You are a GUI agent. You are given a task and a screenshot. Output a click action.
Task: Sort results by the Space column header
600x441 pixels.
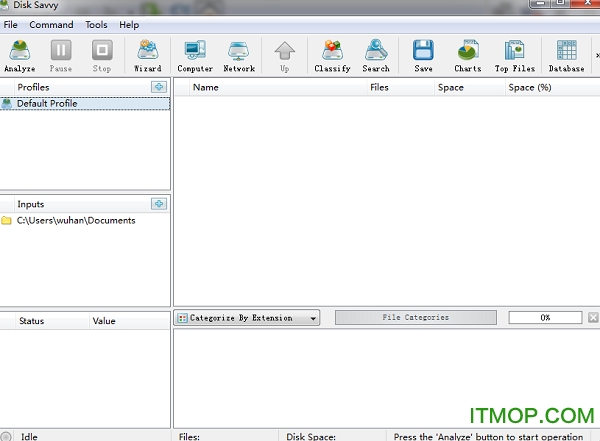(450, 87)
